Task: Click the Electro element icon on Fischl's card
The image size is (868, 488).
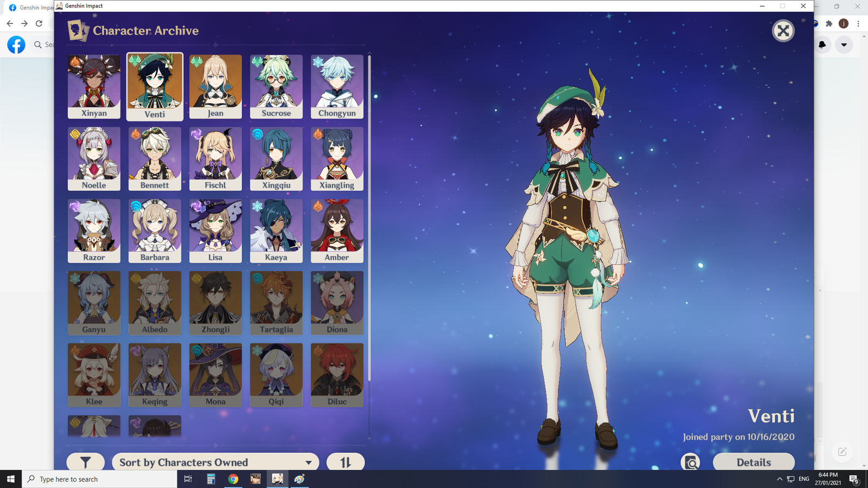Action: click(x=196, y=134)
